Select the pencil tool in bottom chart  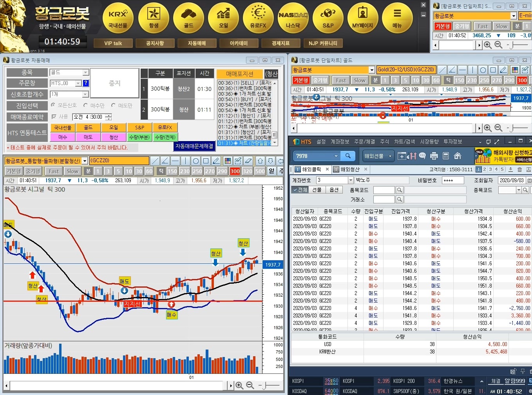(x=216, y=161)
